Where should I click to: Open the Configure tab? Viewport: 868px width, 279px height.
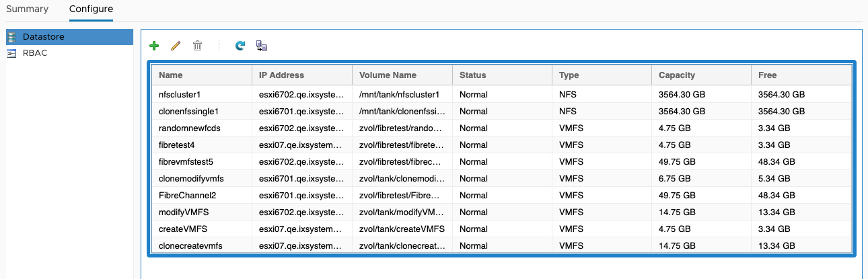[x=91, y=9]
